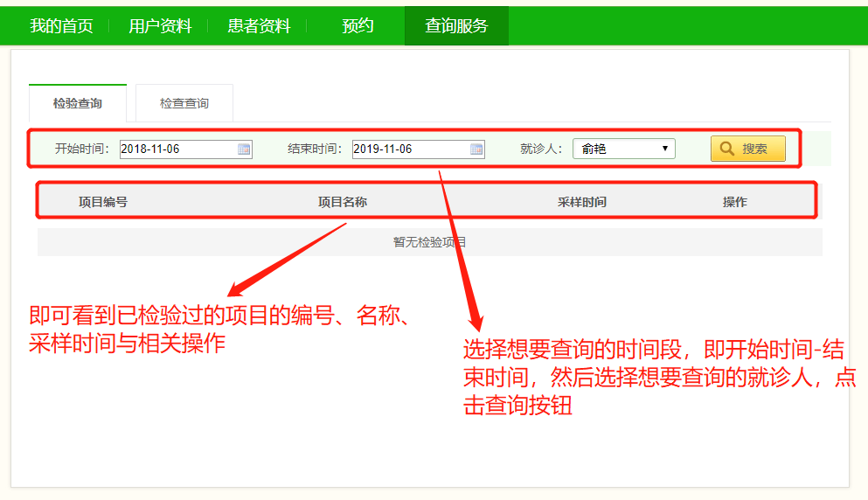This screenshot has width=868, height=500.
Task: Open calendar icon for 结束时间
Action: (476, 149)
